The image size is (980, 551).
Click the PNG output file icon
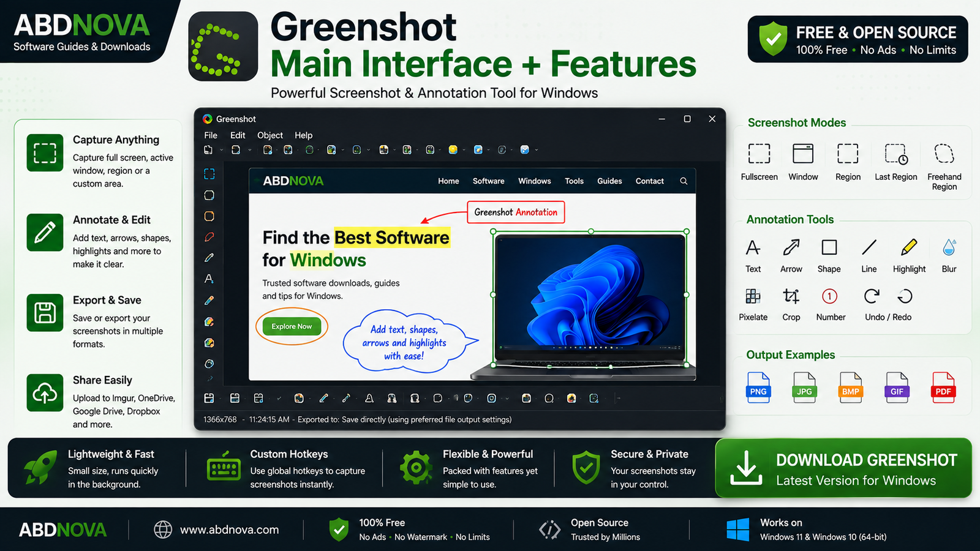point(758,387)
